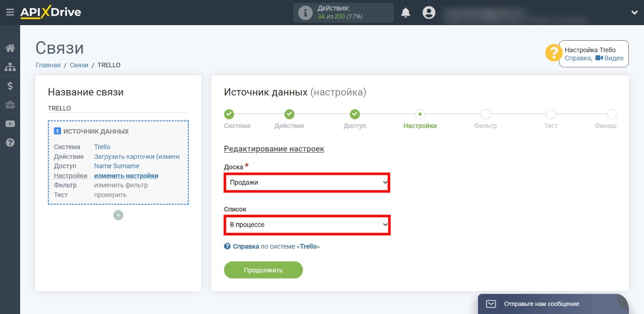
Task: Click the проверить test link
Action: tap(110, 195)
